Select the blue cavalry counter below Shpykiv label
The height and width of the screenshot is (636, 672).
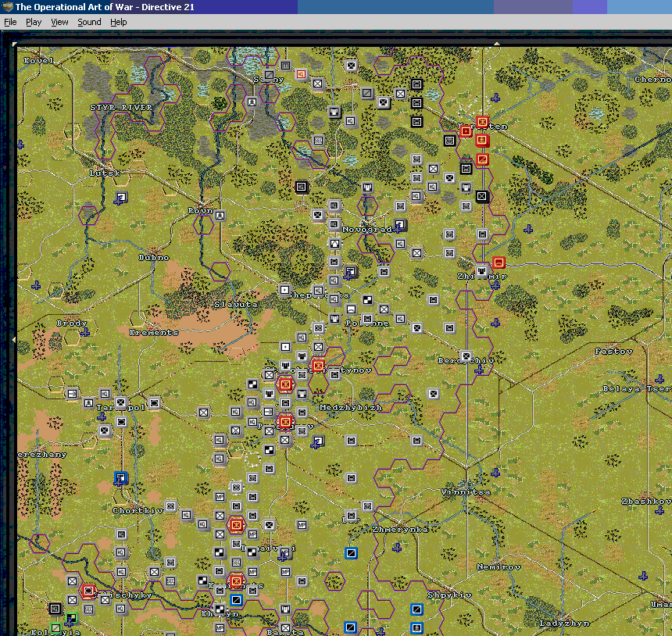pos(417,609)
